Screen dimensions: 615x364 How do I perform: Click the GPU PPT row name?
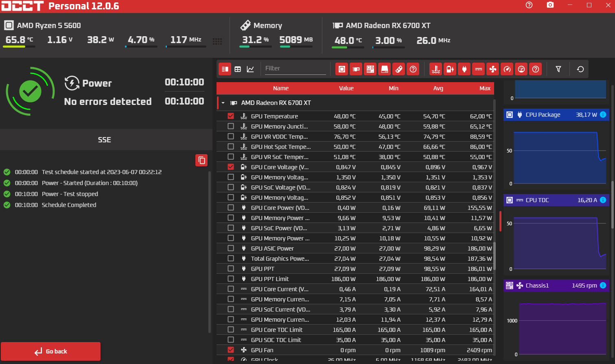pyautogui.click(x=263, y=269)
